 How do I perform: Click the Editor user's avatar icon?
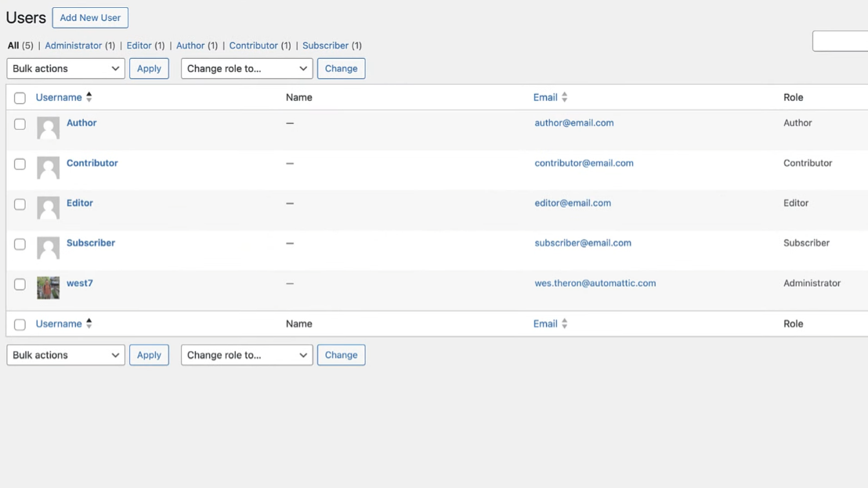click(x=48, y=208)
